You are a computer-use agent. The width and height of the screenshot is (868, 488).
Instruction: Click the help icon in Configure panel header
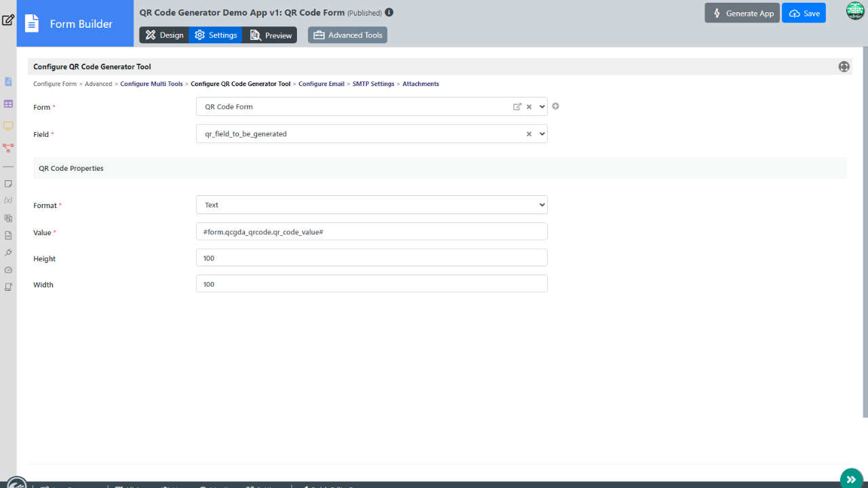pos(844,66)
